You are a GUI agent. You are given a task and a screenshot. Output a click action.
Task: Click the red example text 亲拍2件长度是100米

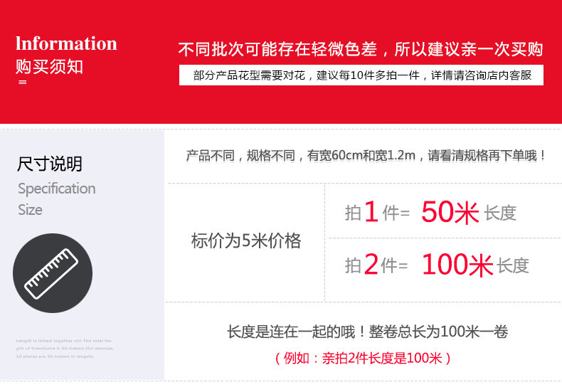[x=363, y=358]
